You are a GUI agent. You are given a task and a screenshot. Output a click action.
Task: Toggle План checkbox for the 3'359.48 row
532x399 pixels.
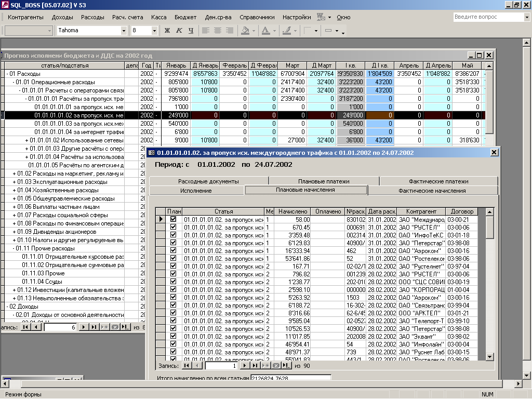pos(173,235)
